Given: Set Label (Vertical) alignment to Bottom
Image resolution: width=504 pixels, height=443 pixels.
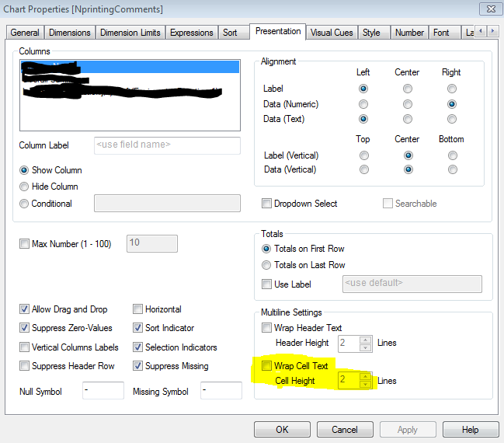Looking at the screenshot, I should point(453,155).
